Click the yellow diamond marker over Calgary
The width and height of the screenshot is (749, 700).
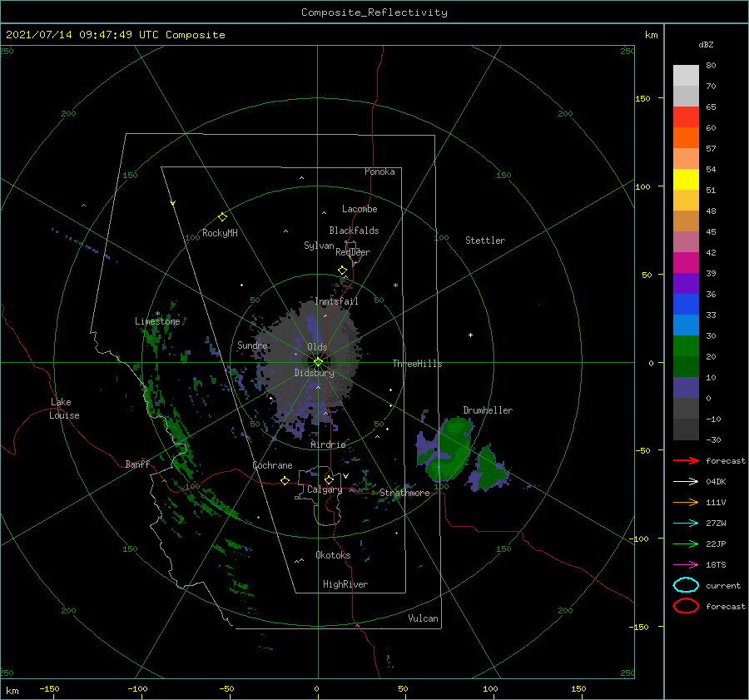329,479
